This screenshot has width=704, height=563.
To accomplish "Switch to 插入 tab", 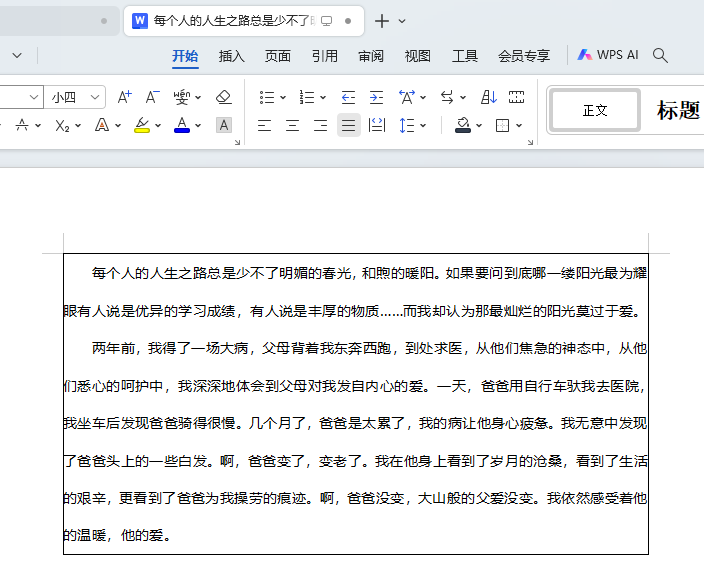I will point(232,56).
